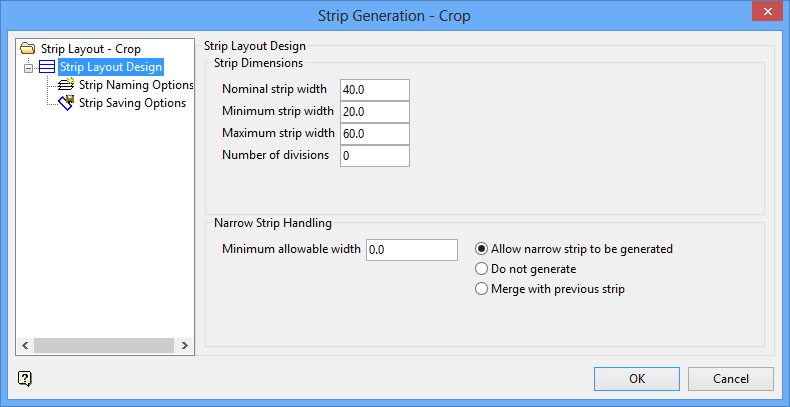Select Allow narrow strip to be generated
This screenshot has height=407, width=790.
click(482, 249)
